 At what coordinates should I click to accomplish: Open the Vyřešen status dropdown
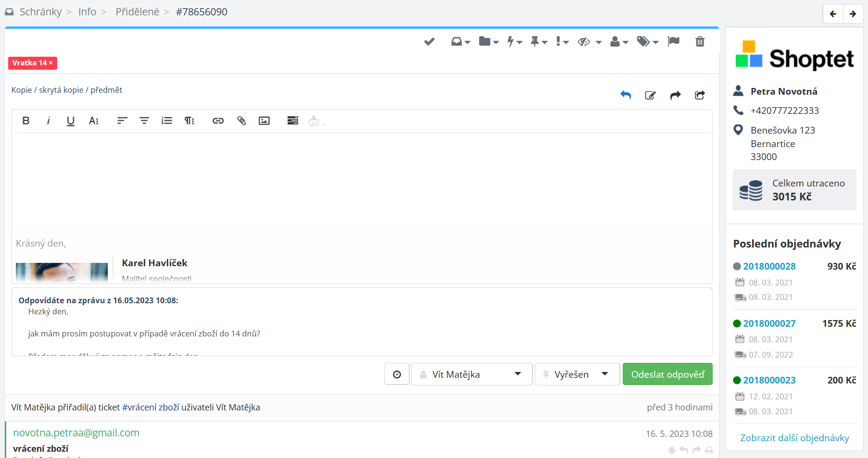point(577,374)
